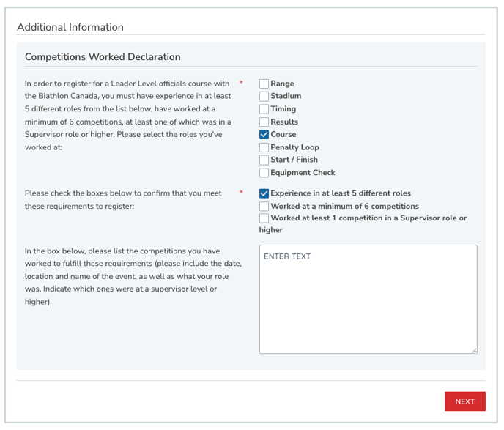Click into the ENTER TEXT competitions box

coord(368,299)
